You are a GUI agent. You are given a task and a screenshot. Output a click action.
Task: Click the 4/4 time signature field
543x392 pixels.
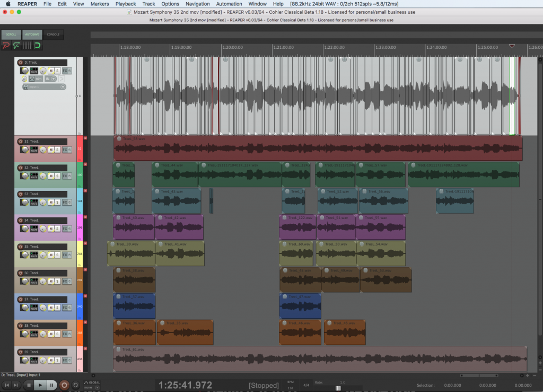point(306,385)
